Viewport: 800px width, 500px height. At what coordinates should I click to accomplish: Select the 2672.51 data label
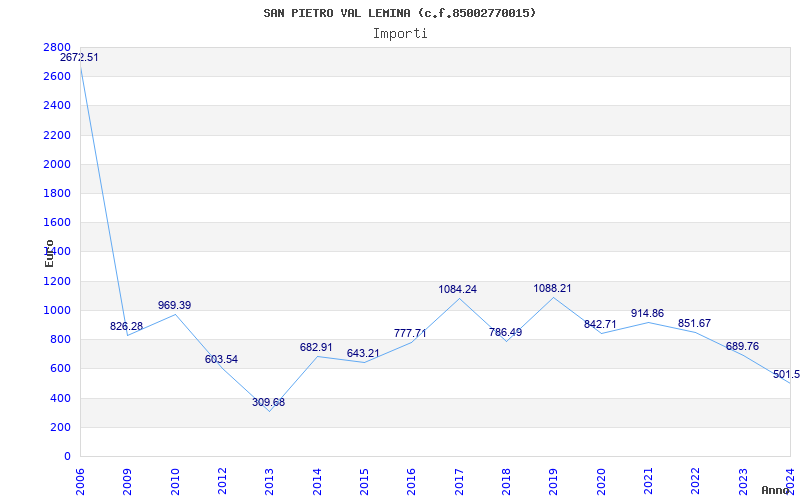pos(79,58)
